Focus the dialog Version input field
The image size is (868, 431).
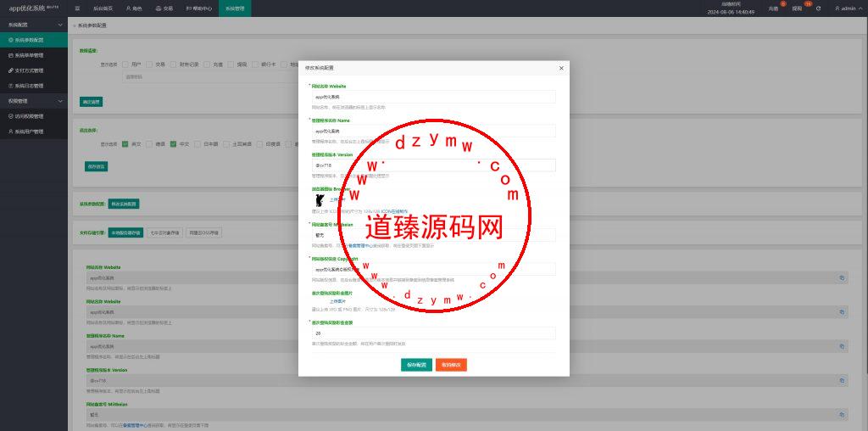click(x=433, y=165)
